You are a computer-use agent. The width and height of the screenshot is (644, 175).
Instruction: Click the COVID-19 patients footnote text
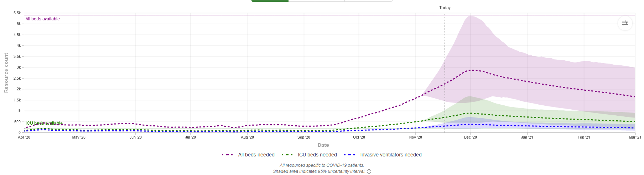pyautogui.click(x=322, y=165)
